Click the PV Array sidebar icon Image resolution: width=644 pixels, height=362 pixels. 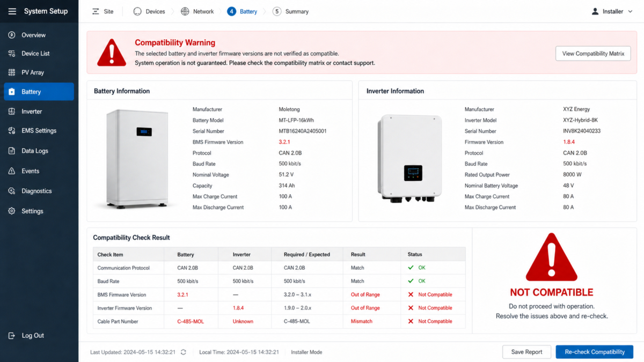click(11, 72)
